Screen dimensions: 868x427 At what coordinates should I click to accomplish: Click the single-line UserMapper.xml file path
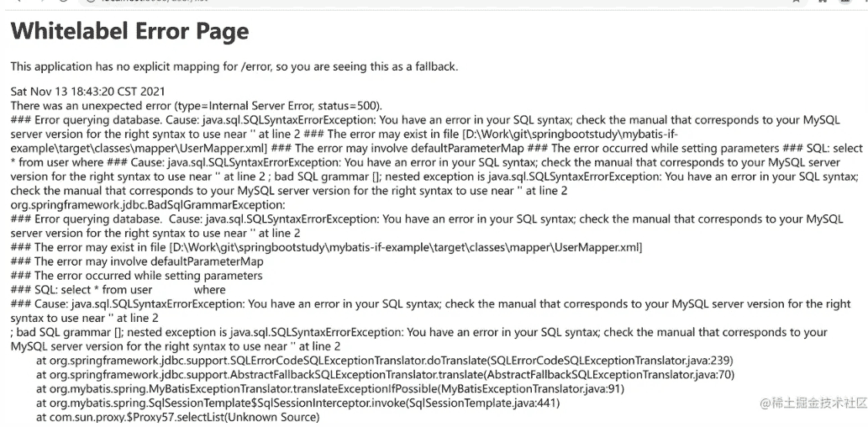[x=327, y=247]
